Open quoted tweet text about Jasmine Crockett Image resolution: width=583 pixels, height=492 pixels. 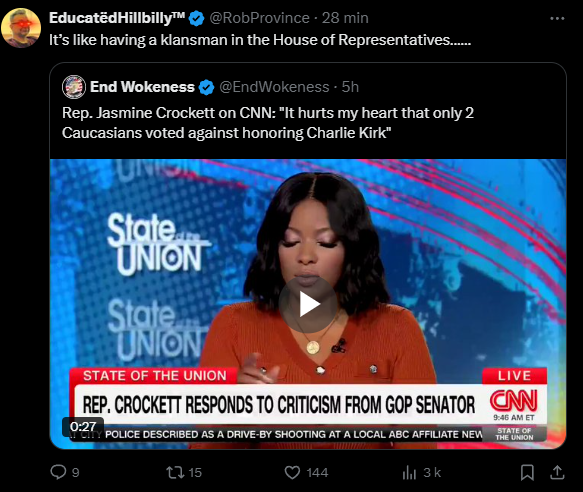click(268, 123)
